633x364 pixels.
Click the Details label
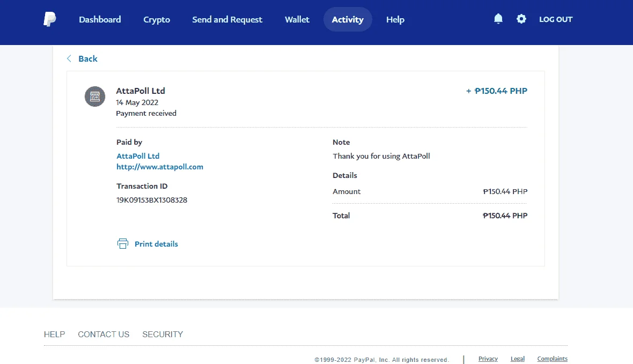345,175
